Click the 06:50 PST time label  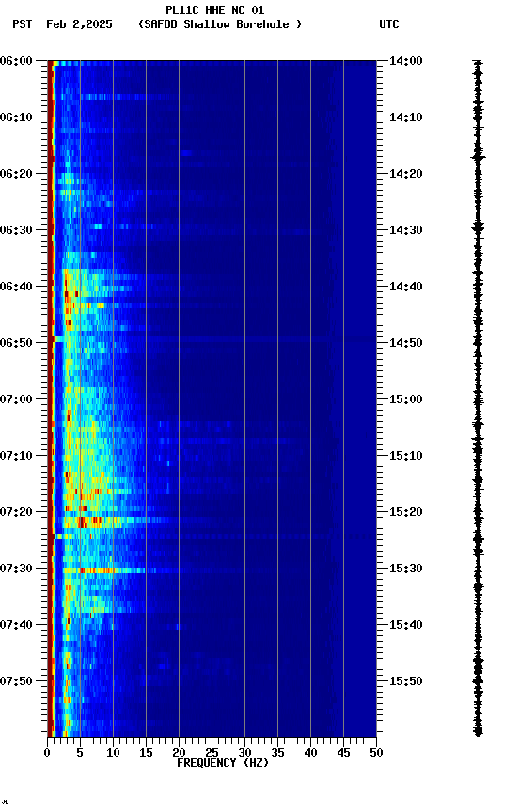[16, 343]
